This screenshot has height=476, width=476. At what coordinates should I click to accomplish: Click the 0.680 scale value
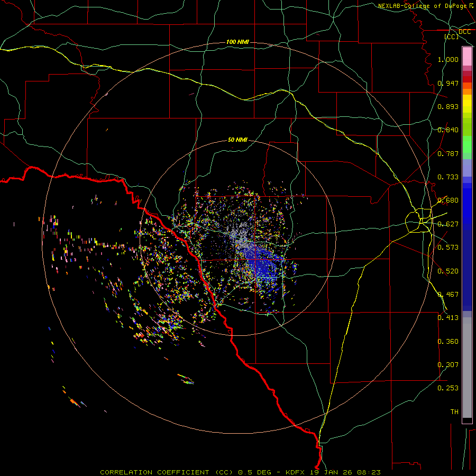pyautogui.click(x=448, y=200)
